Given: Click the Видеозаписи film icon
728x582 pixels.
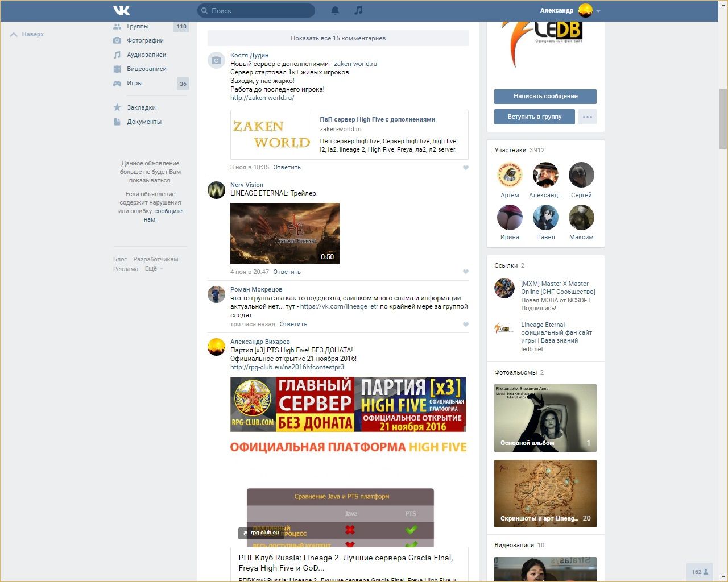Looking at the screenshot, I should (x=117, y=69).
